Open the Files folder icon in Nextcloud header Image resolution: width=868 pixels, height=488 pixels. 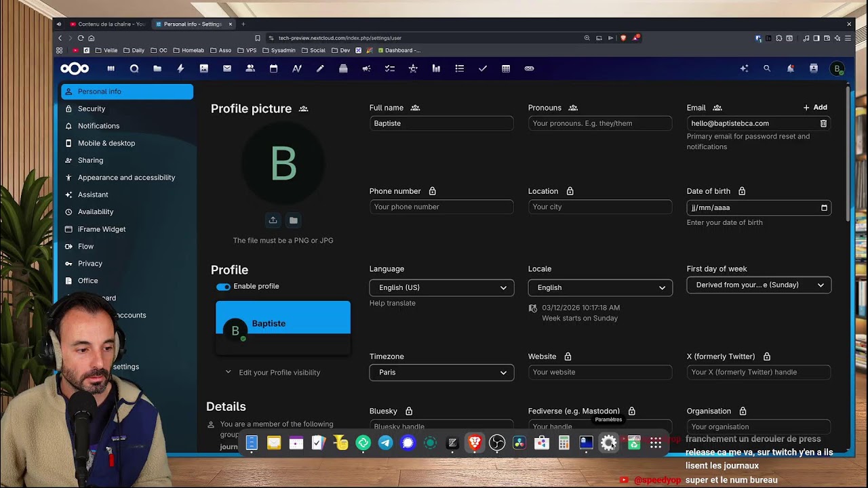click(x=157, y=68)
